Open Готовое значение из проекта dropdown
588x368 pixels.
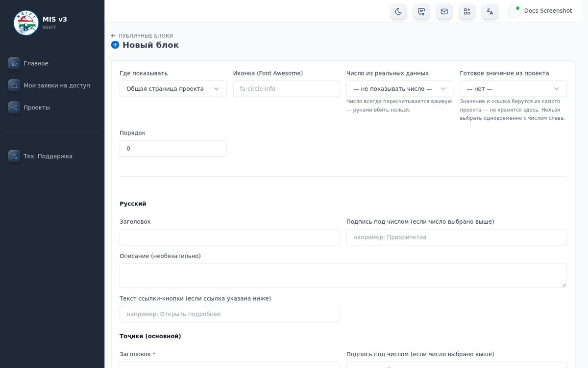tap(513, 89)
